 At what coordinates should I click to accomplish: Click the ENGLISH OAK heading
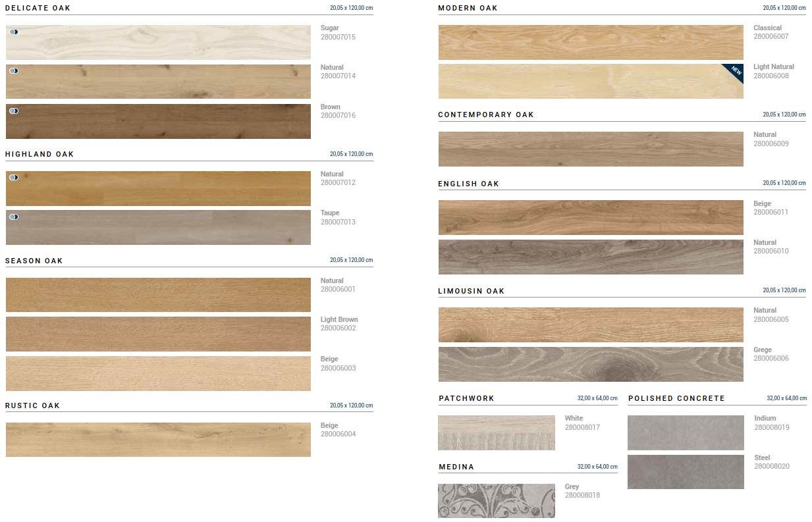point(469,184)
